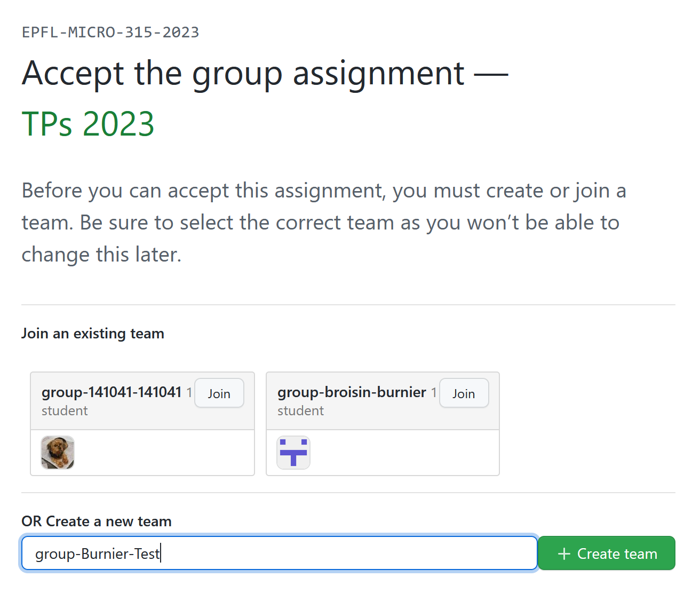
Task: Join the group-broisin-burnier team
Action: point(464,393)
